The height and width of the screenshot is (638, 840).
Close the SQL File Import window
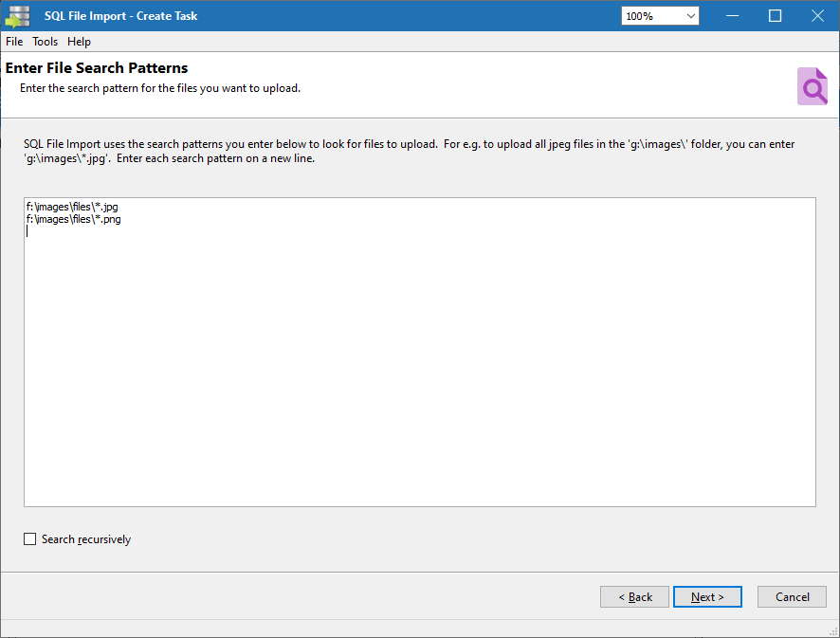pyautogui.click(x=817, y=16)
